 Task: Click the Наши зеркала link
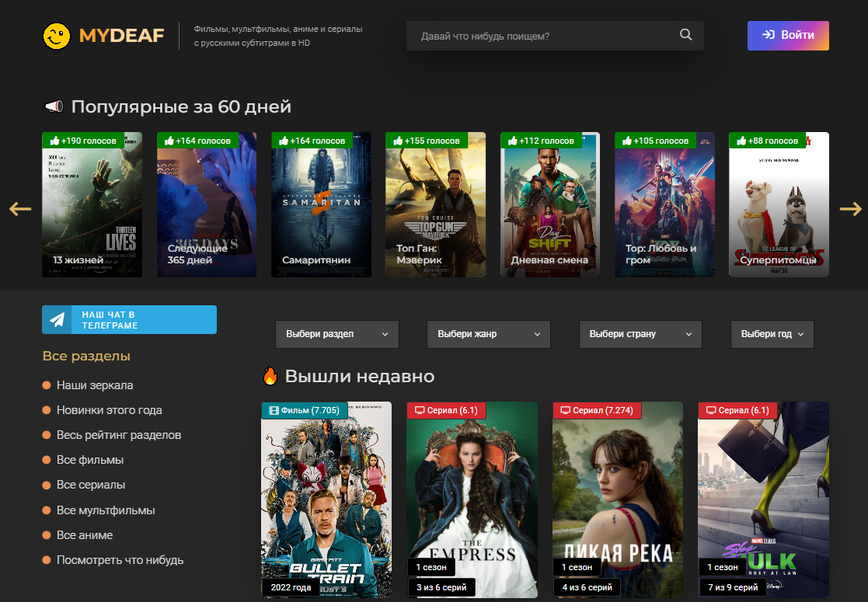point(95,385)
